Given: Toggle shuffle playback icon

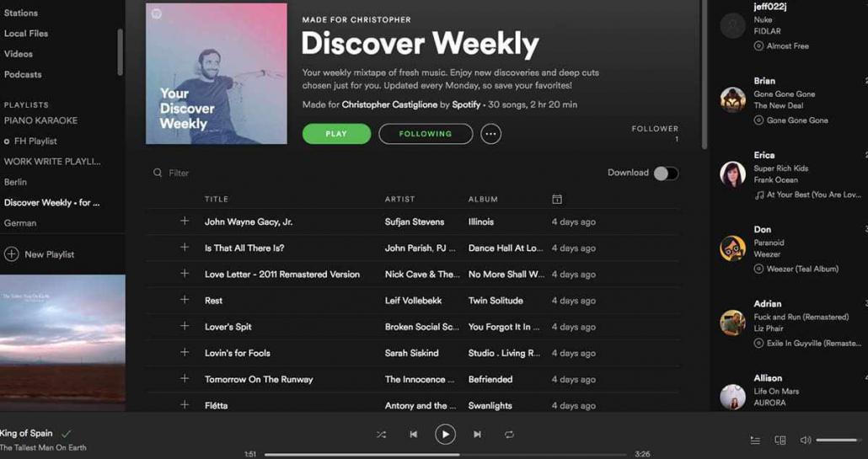Looking at the screenshot, I should pos(381,435).
